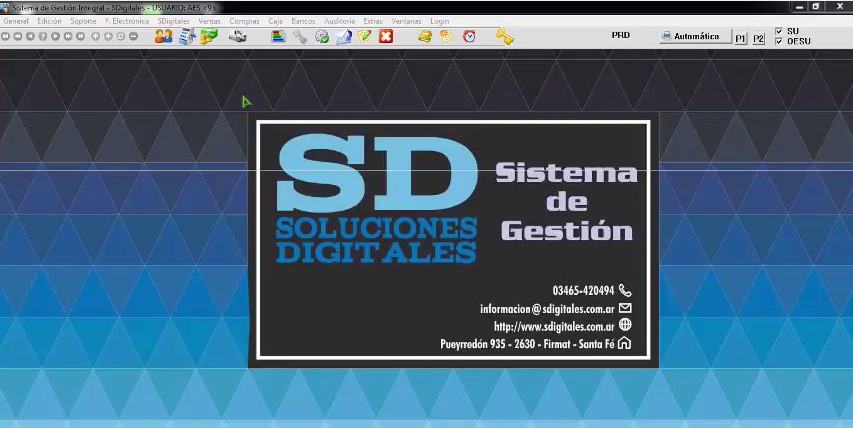This screenshot has height=428, width=853.
Task: Open the cash register sales icon
Action: tap(187, 36)
